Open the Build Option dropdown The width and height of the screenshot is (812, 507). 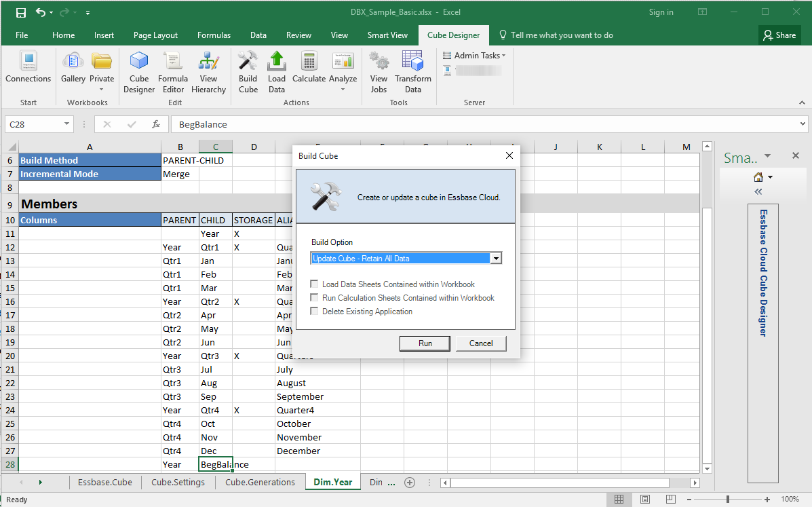coord(496,259)
